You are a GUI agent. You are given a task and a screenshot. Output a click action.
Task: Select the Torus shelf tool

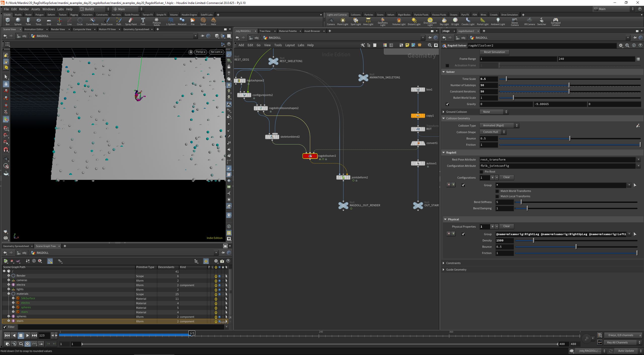(x=38, y=21)
